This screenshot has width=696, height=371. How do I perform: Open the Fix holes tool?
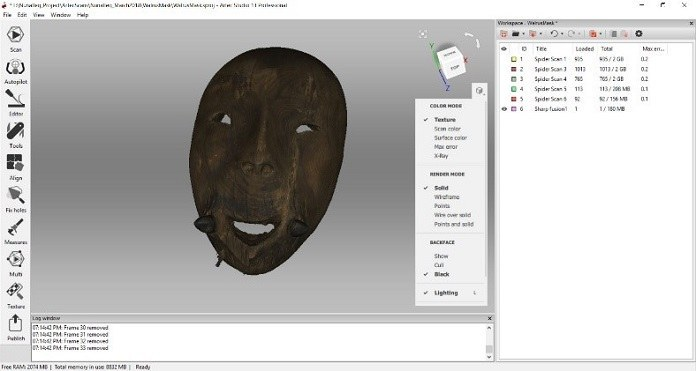pos(15,199)
